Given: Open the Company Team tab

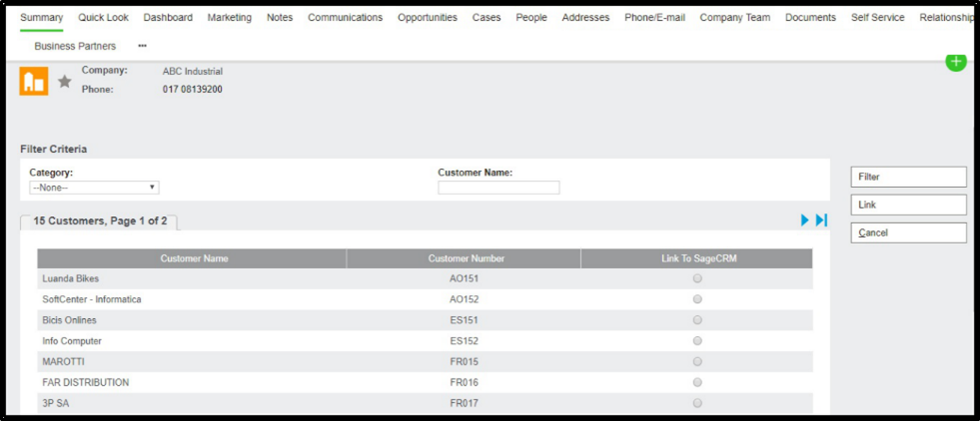Looking at the screenshot, I should tap(734, 18).
